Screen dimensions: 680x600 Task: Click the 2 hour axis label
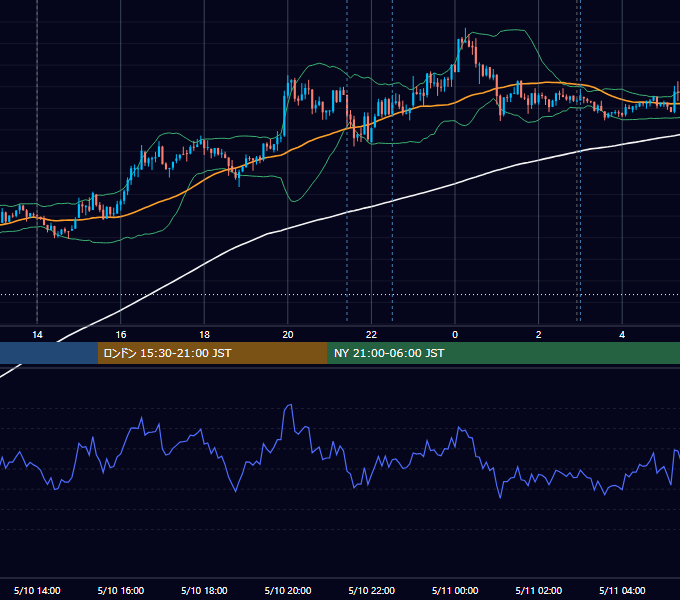coord(539,335)
